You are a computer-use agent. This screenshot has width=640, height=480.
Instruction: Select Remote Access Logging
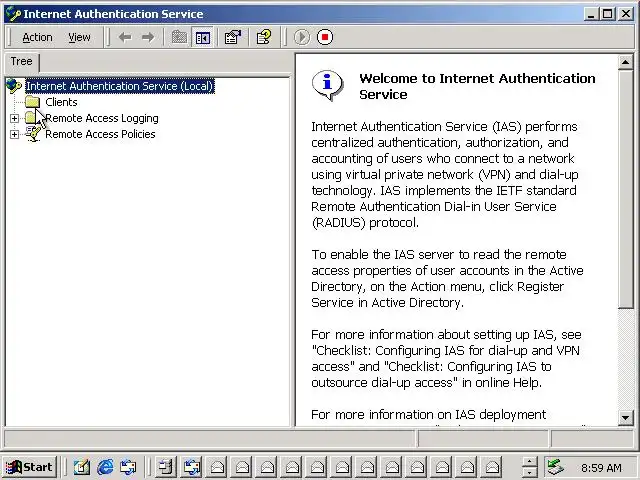point(102,118)
